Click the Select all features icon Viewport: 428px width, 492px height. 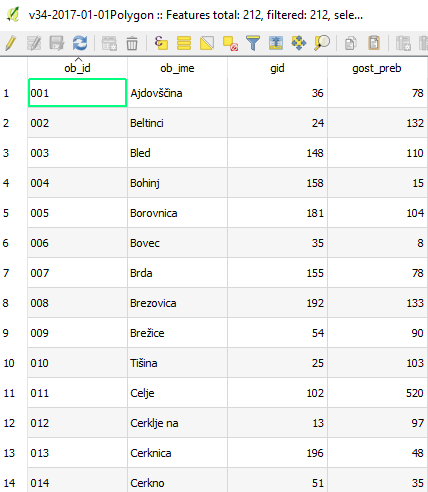click(184, 43)
